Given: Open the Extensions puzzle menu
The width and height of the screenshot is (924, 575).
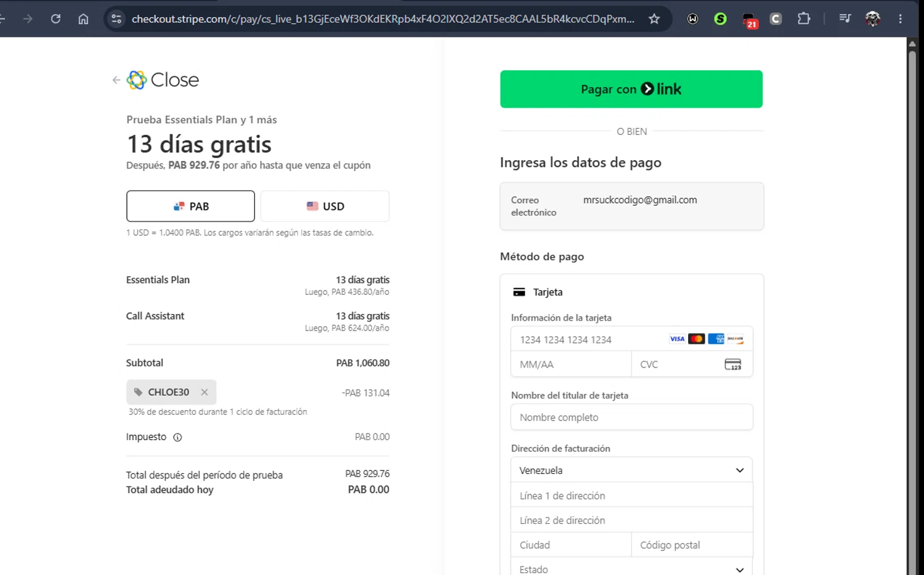Looking at the screenshot, I should point(804,19).
